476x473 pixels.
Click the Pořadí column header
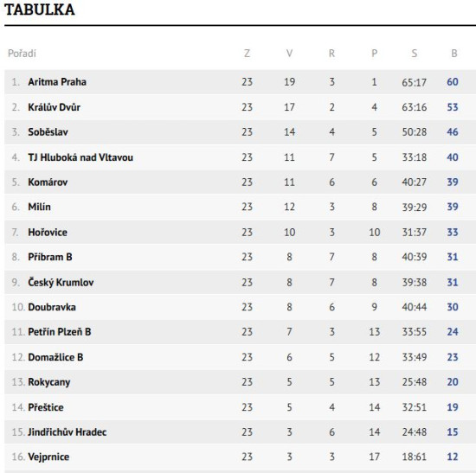click(x=22, y=54)
